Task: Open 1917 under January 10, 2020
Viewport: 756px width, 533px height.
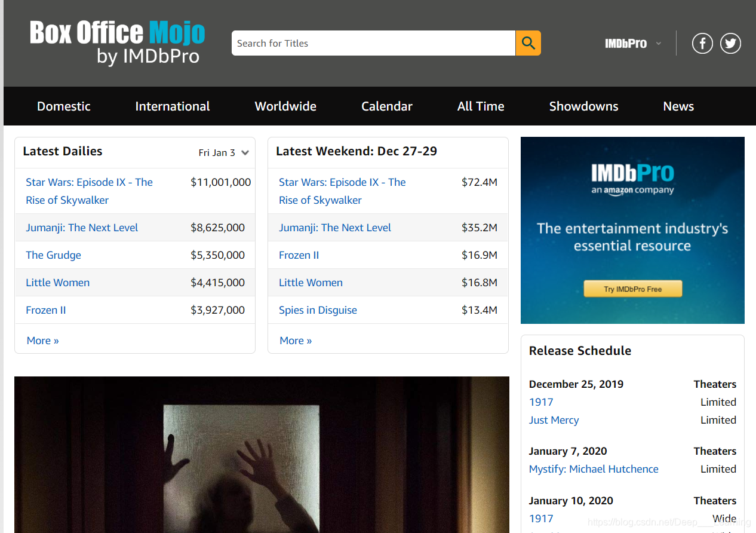Action: click(541, 519)
